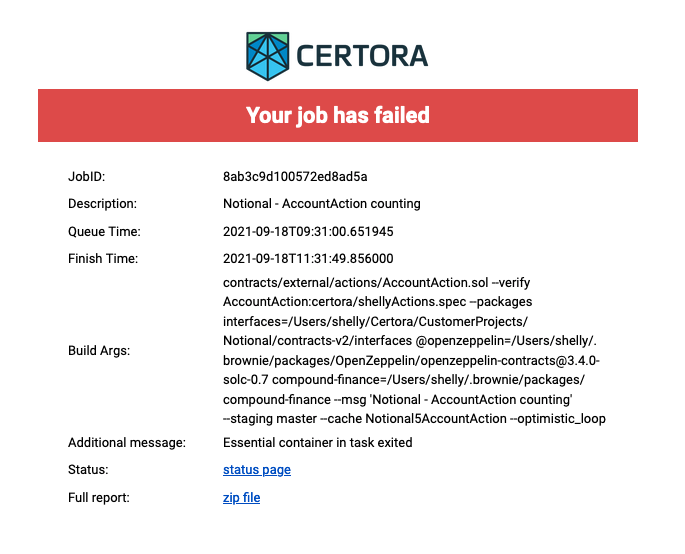The image size is (685, 554).
Task: Click the job ID value 8ab3c9d100572ed8ad5a
Action: [295, 177]
